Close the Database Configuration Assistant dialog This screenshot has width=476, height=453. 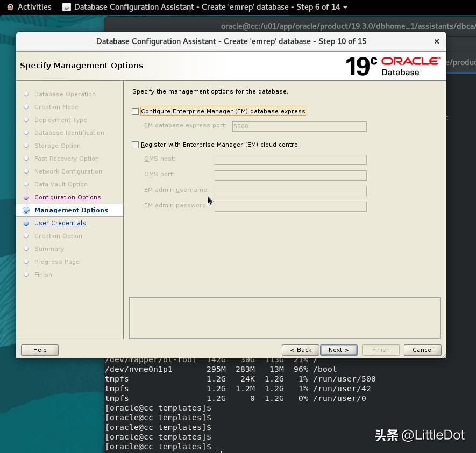[x=437, y=41]
